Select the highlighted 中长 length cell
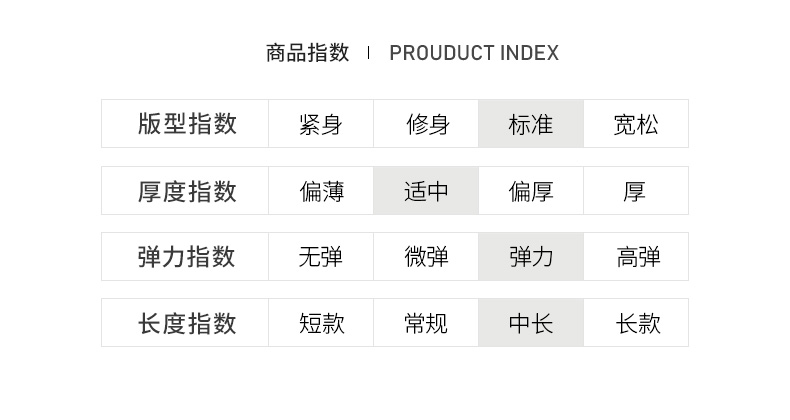The height and width of the screenshot is (420, 790). click(x=531, y=323)
